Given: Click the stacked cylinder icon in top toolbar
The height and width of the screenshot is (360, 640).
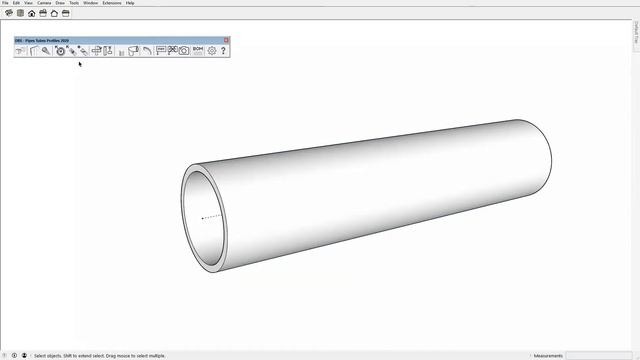Looking at the screenshot, I should pos(20,13).
